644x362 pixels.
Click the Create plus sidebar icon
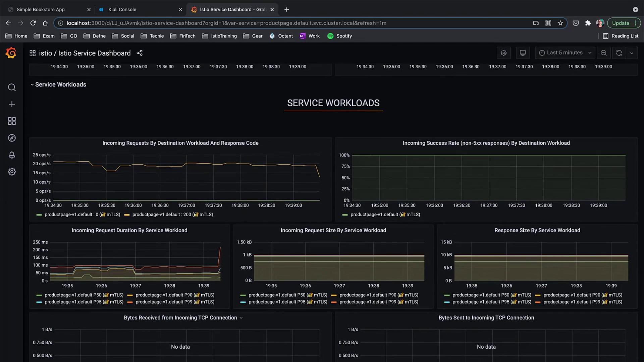pyautogui.click(x=12, y=104)
